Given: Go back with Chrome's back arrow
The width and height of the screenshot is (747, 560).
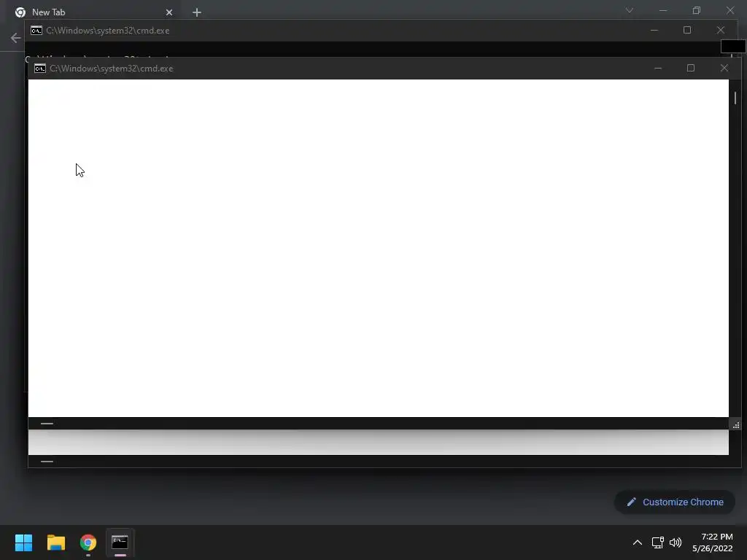Looking at the screenshot, I should tap(16, 38).
